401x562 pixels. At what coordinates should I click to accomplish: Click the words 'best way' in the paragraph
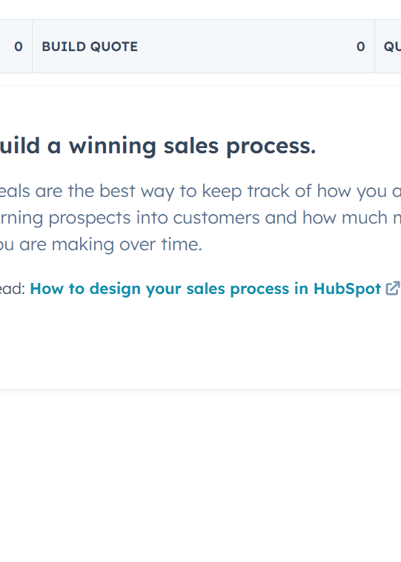[x=118, y=191]
